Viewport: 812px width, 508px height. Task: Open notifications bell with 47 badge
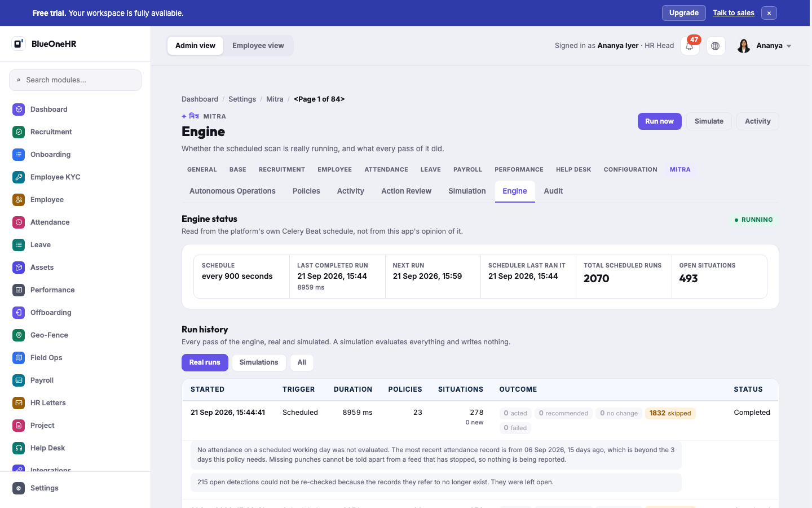click(x=690, y=46)
